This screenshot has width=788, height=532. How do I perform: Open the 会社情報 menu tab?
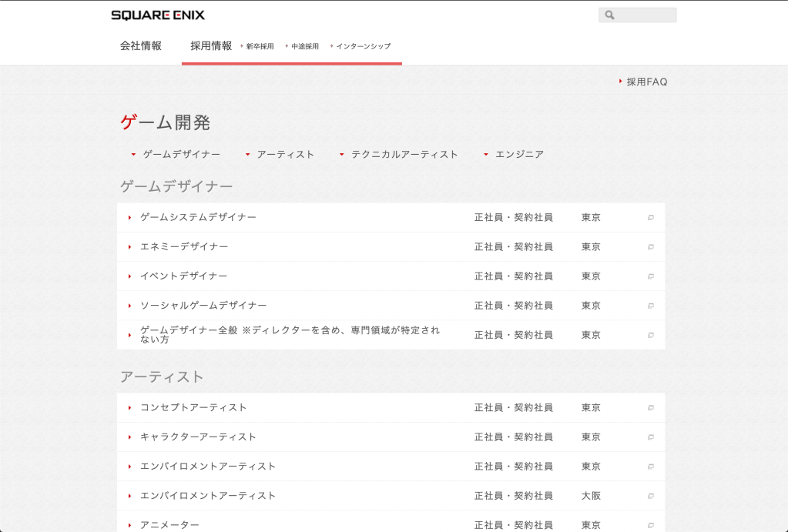pyautogui.click(x=141, y=45)
